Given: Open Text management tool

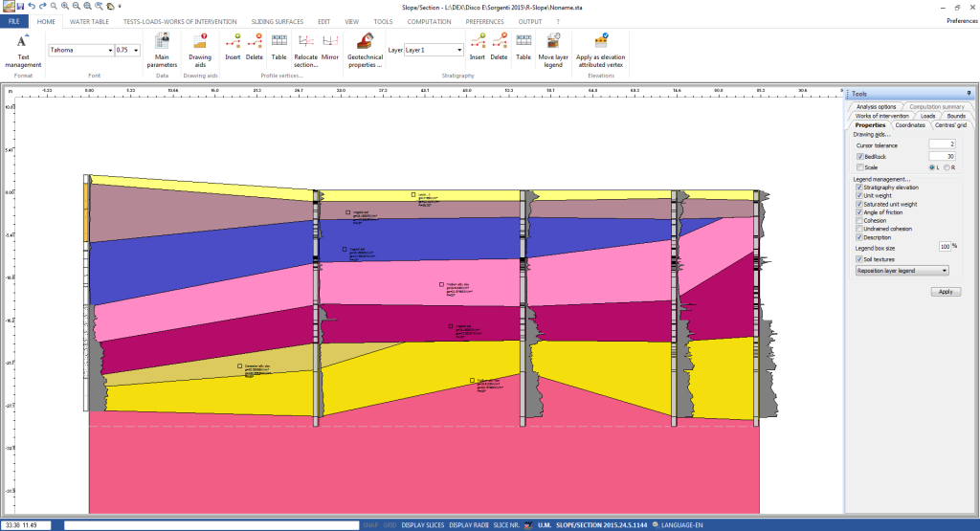Looking at the screenshot, I should 23,43.
